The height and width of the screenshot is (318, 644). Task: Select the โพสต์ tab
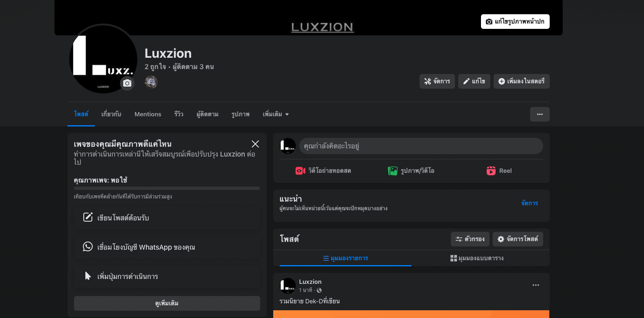(x=81, y=114)
